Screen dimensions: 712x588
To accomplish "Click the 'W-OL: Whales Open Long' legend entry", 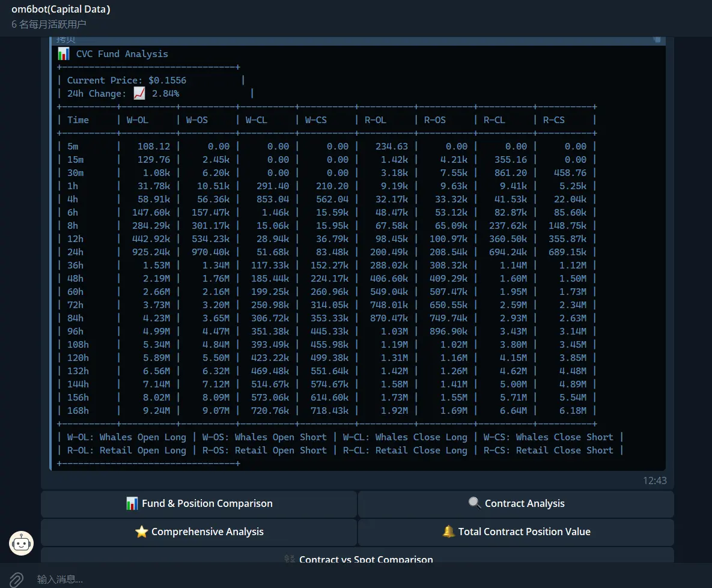I will pyautogui.click(x=127, y=437).
